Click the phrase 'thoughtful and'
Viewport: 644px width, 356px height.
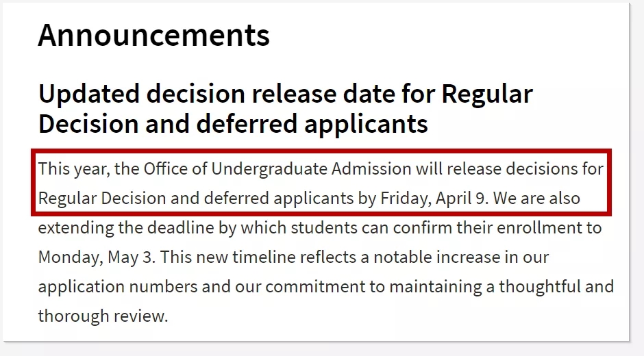[x=556, y=287]
